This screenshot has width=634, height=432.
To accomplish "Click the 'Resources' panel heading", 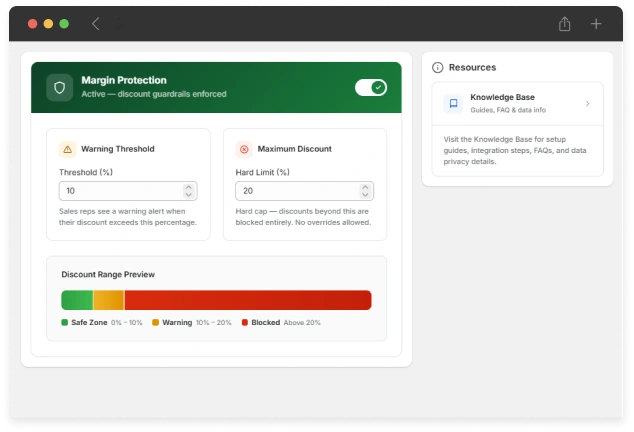I will [472, 68].
